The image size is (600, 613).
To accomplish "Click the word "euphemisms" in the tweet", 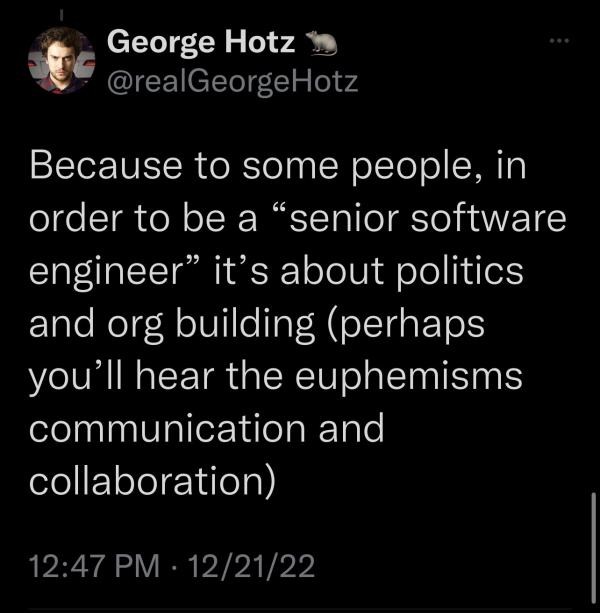I will coord(409,378).
